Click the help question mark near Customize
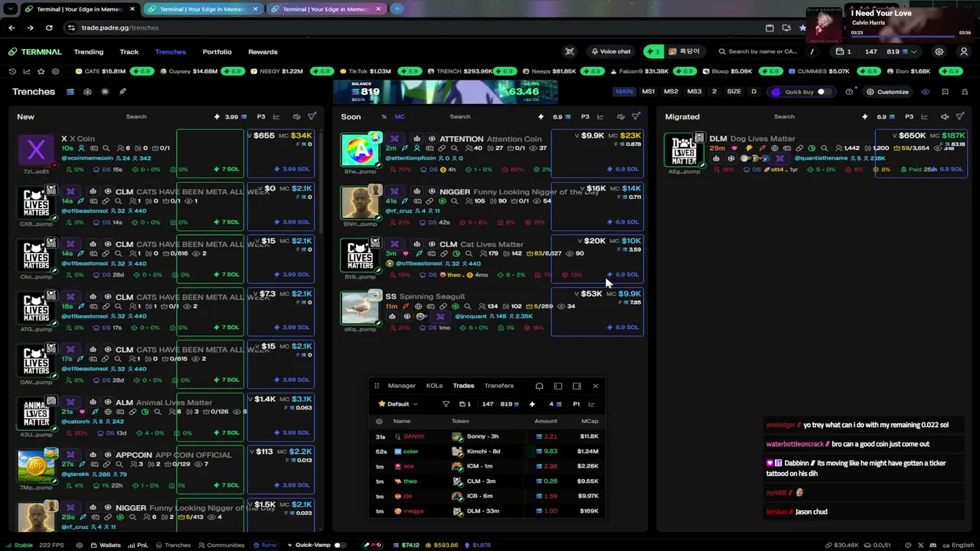The image size is (980, 551). point(849,92)
